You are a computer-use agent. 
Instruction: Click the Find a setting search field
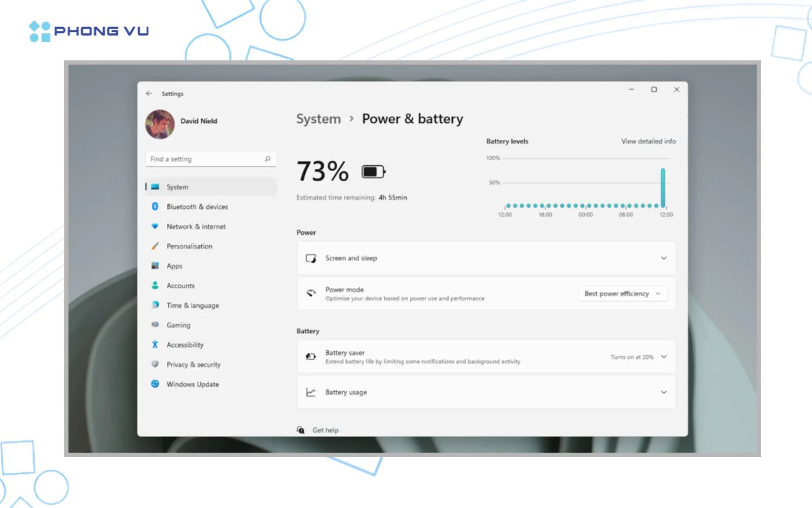[x=206, y=159]
